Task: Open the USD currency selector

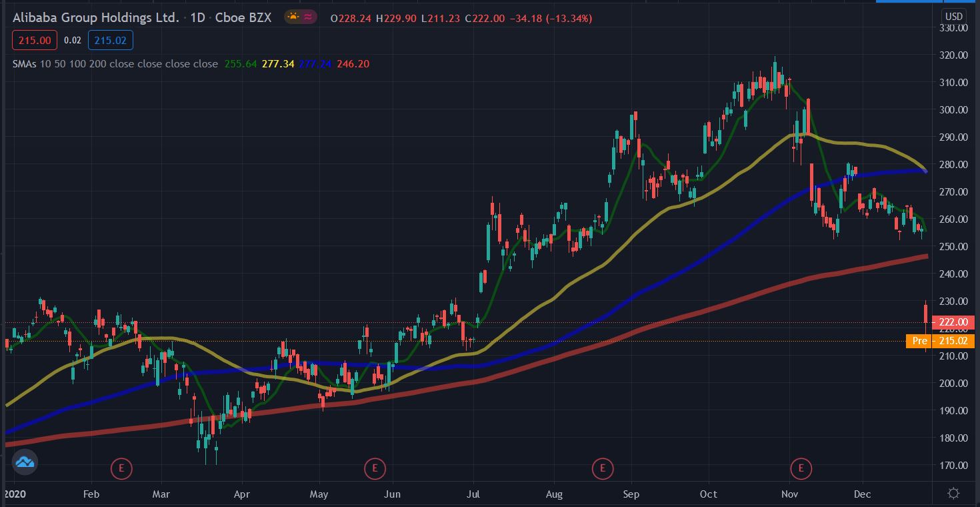Action: coord(954,16)
